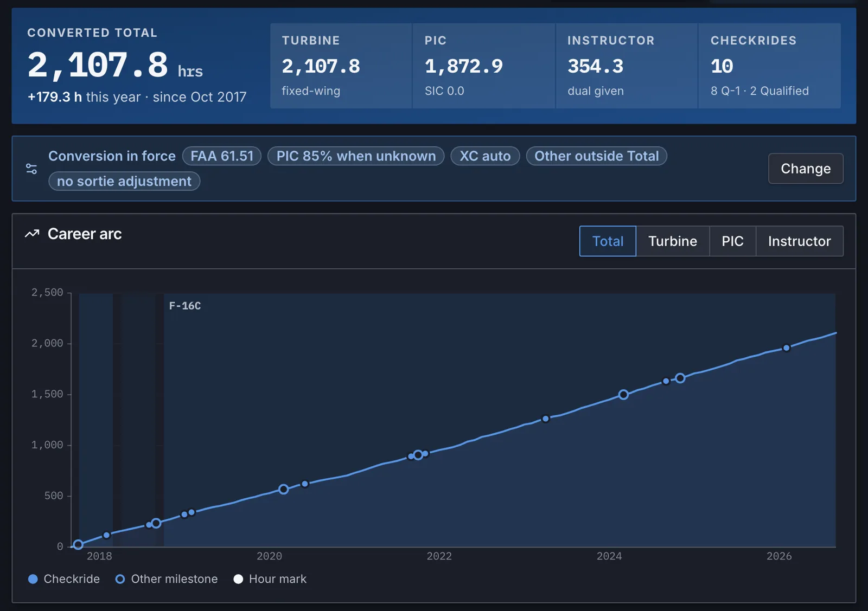Click the no sortie adjustment chip
Image resolution: width=868 pixels, height=611 pixels.
[x=124, y=181]
